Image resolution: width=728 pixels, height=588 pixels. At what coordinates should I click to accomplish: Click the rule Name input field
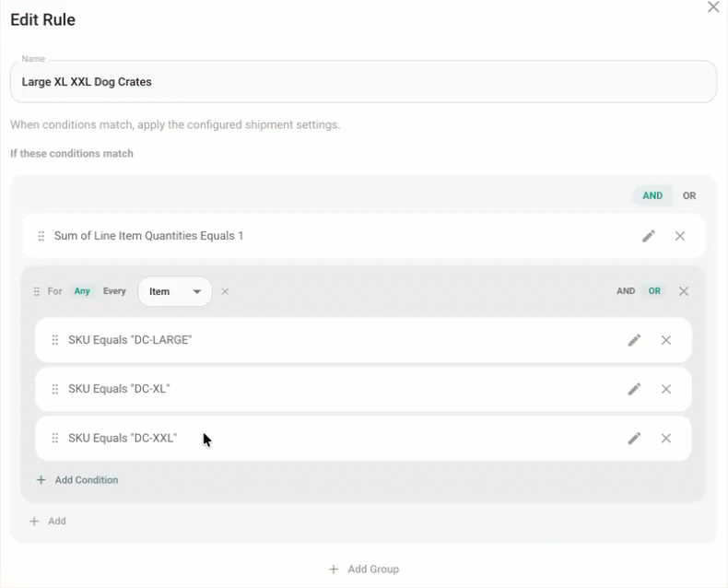pyautogui.click(x=363, y=82)
